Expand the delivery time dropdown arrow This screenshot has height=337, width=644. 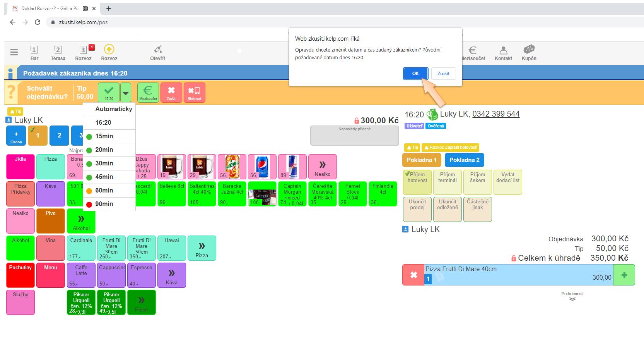126,93
